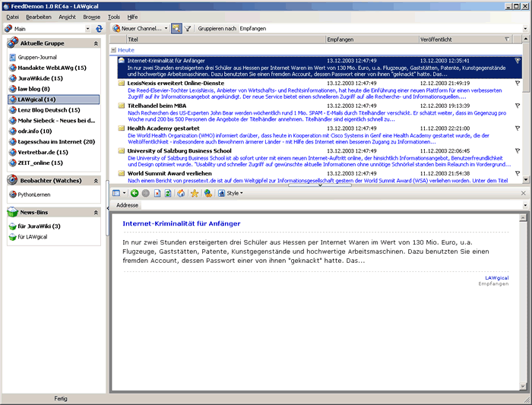This screenshot has width=532, height=405.
Task: Click the browser home icon
Action: (181, 194)
